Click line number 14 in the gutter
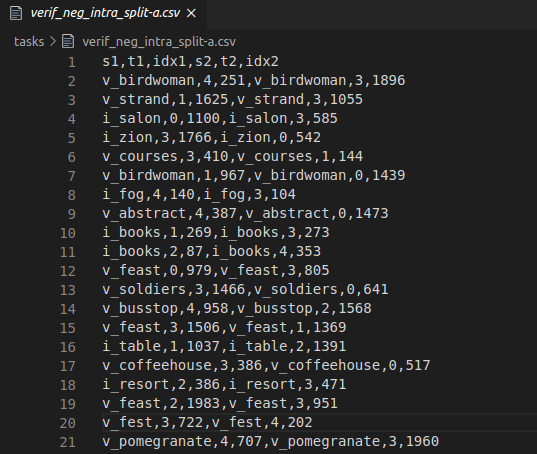Viewport: 537px width, 454px height. click(67, 309)
